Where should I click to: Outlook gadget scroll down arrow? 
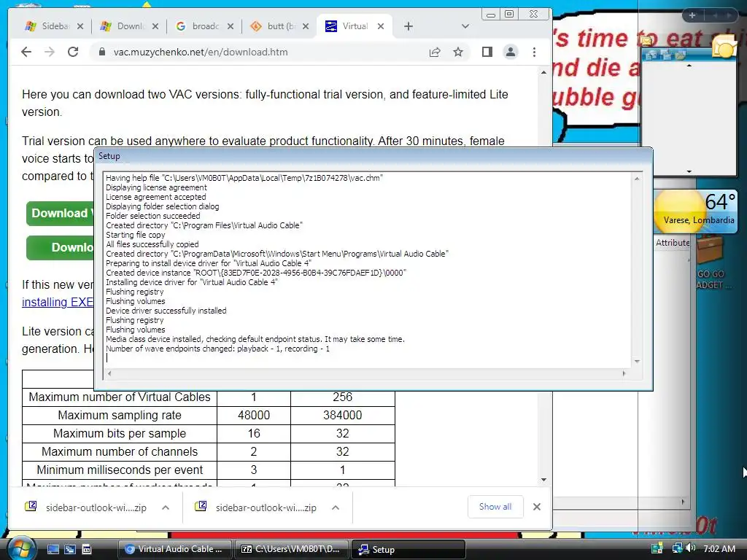pyautogui.click(x=689, y=171)
